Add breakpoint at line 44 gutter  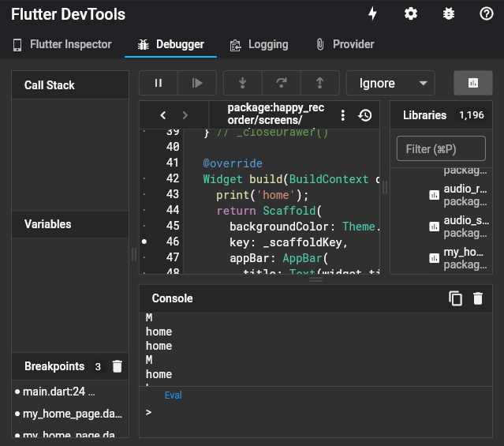(x=144, y=210)
